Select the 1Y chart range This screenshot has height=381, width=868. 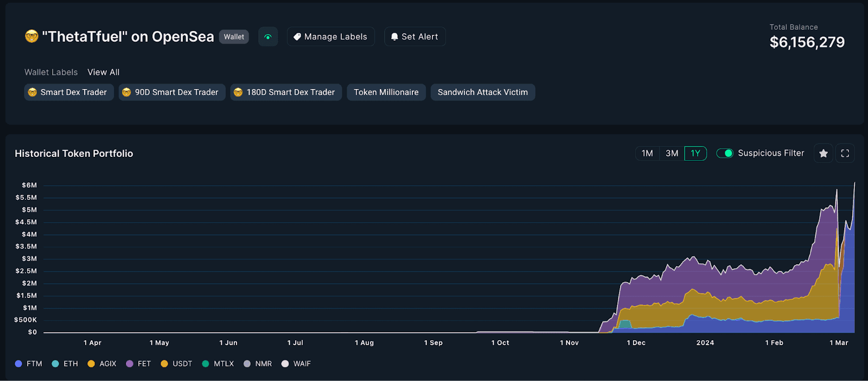tap(695, 154)
